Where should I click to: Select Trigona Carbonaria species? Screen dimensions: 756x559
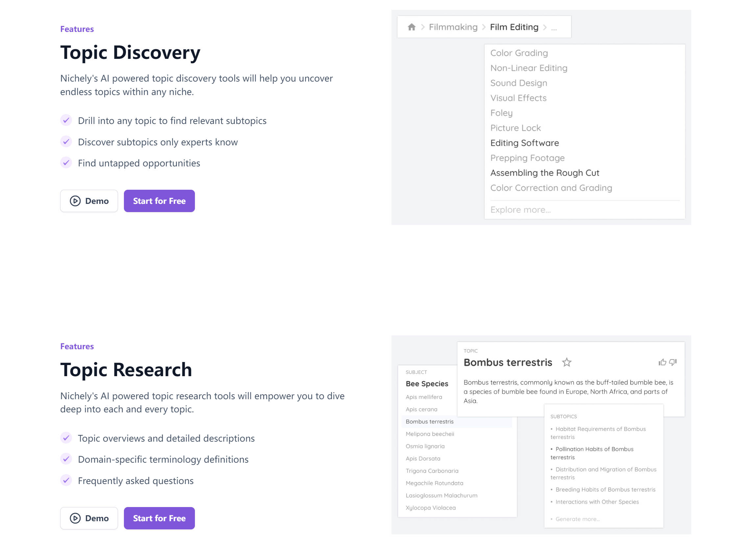[x=432, y=471]
